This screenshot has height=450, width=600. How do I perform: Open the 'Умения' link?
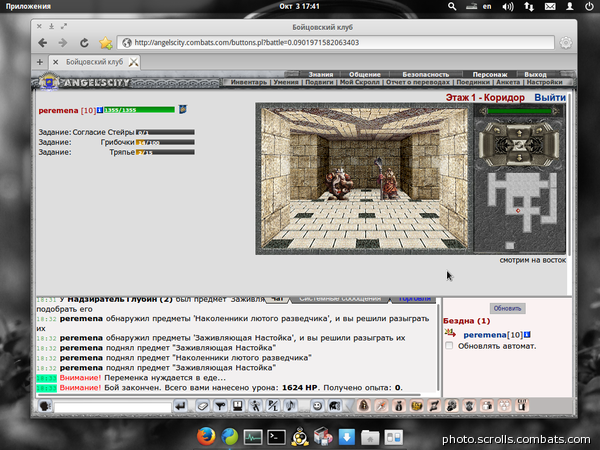(x=286, y=82)
